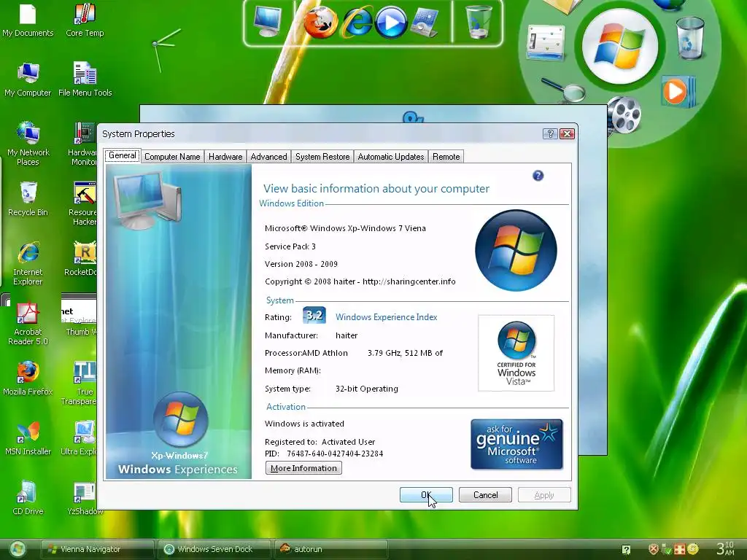747x560 pixels.
Task: Switch to the Hardware tab
Action: 225,157
